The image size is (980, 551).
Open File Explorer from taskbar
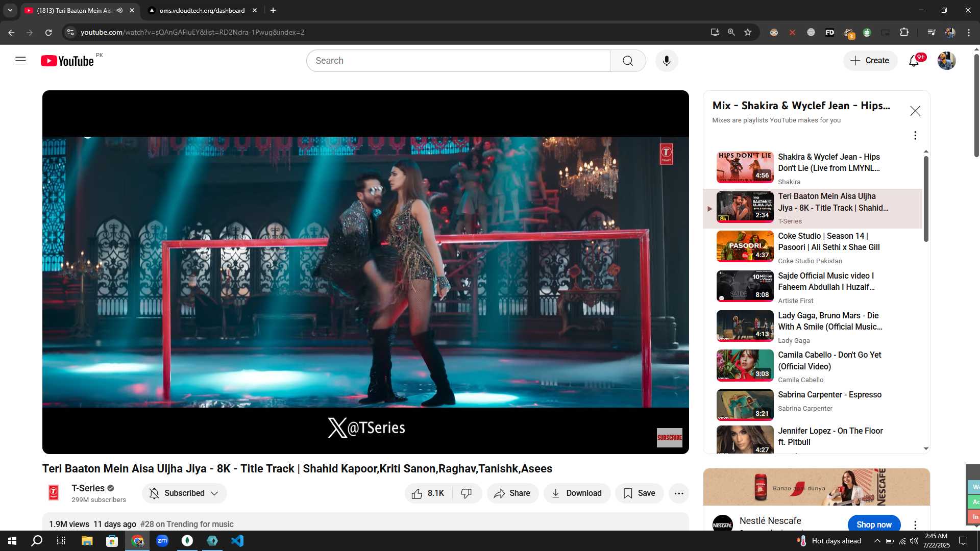pos(87,541)
